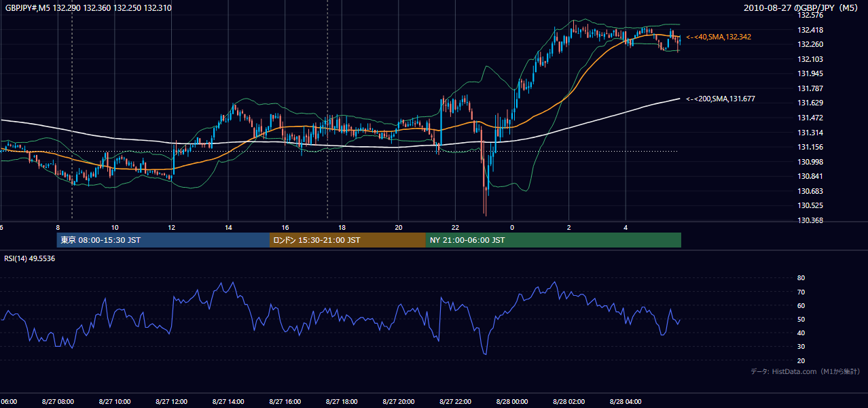
Task: Click bottom timeline label 8/28 00:00
Action: (511, 402)
